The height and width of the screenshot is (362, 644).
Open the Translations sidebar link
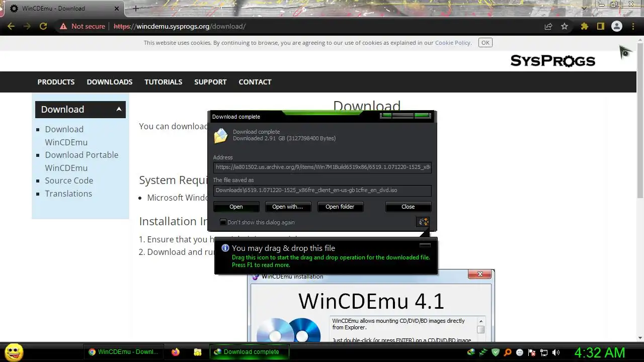click(x=68, y=194)
